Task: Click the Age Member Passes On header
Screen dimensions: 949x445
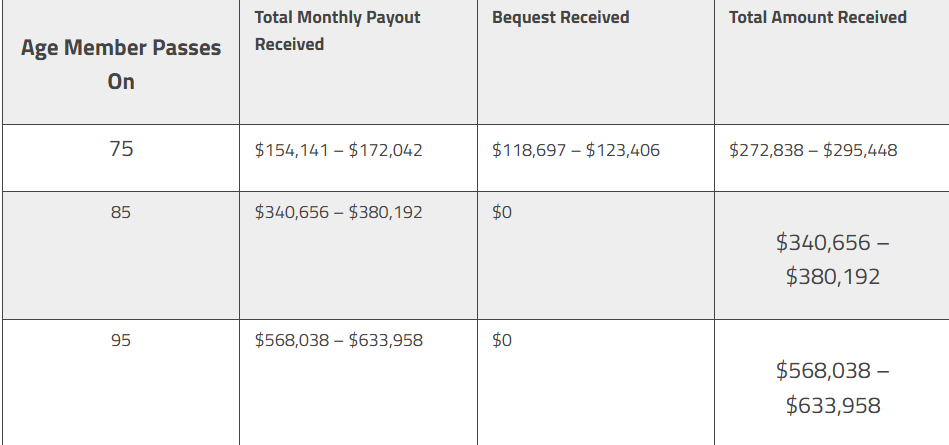Action: tap(121, 64)
